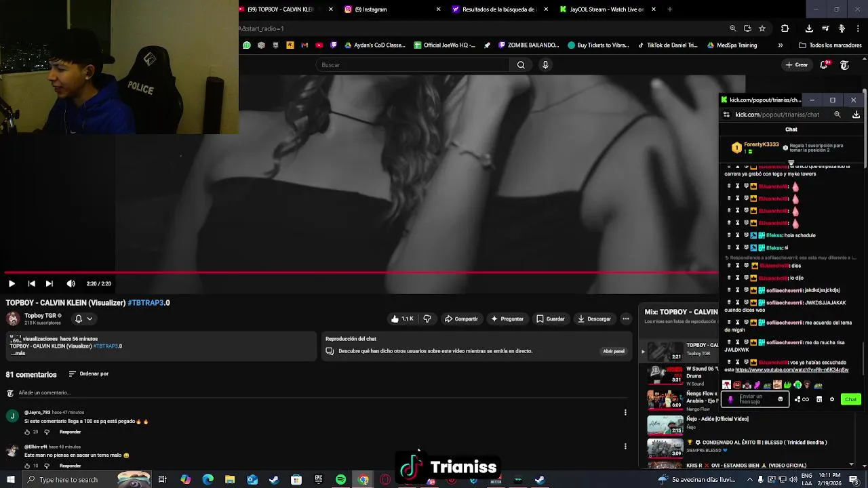Skip to next video in player

click(x=49, y=283)
